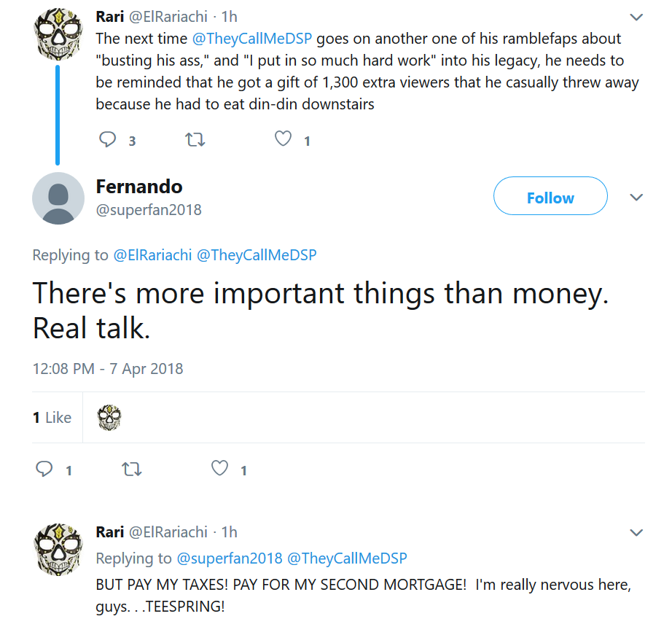This screenshot has width=672, height=627.
Task: Open Fernando's profile name heading
Action: click(x=139, y=187)
